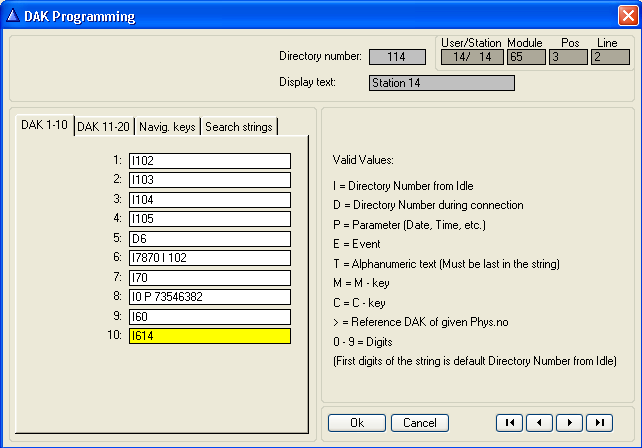
Task: Click DAK 9 field containing I60
Action: pos(209,317)
